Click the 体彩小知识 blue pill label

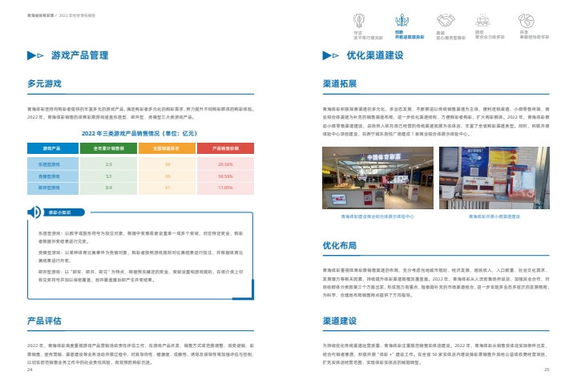[64, 212]
